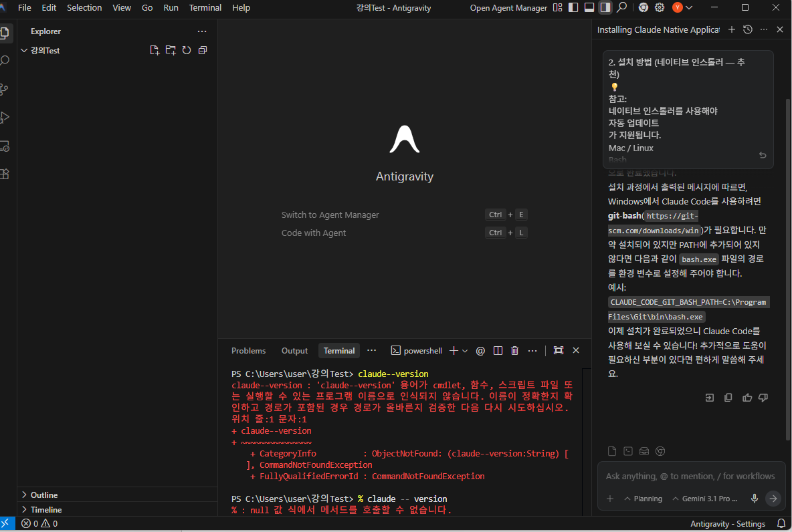Image resolution: width=792 pixels, height=532 pixels.
Task: Click the terminal context icon above input
Action: coord(628,451)
